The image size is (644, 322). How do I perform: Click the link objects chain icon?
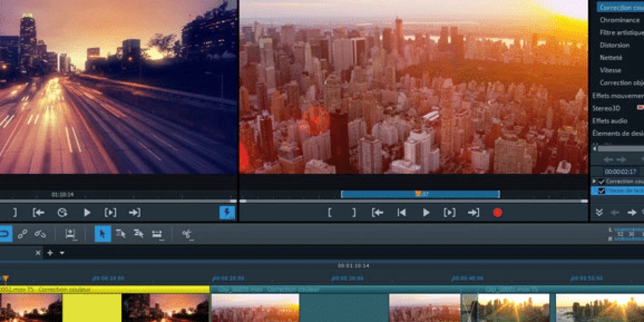click(22, 233)
